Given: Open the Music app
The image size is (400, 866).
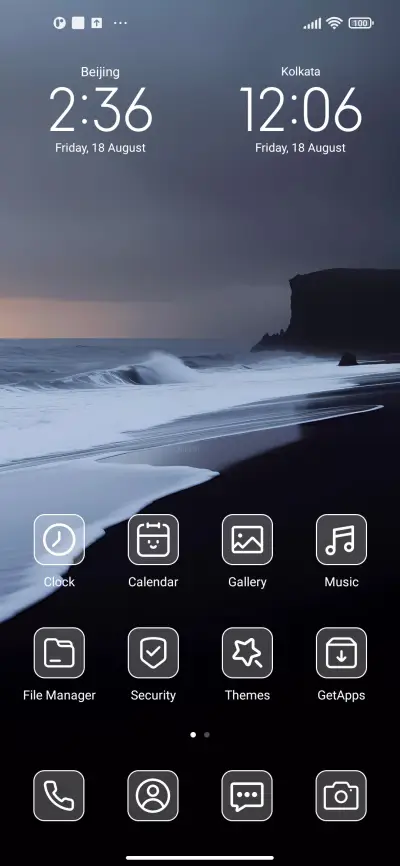Looking at the screenshot, I should click(341, 540).
